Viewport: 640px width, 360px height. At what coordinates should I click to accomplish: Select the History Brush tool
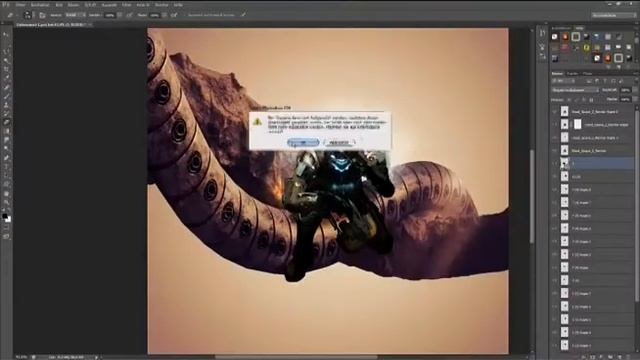tap(6, 114)
